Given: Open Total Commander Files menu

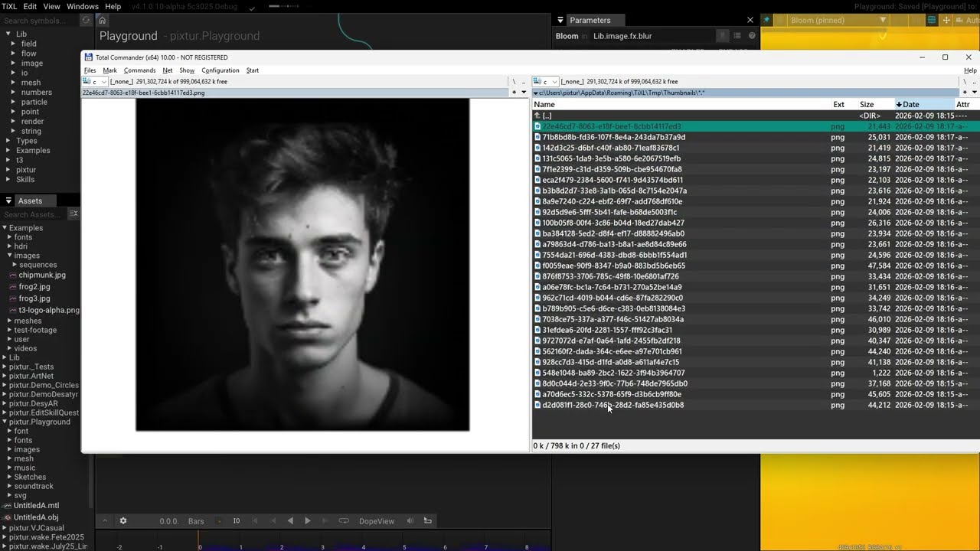Looking at the screenshot, I should tap(90, 70).
